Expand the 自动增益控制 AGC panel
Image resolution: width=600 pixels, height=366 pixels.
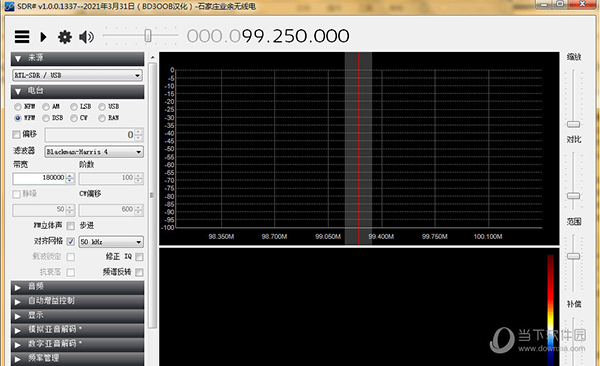[x=78, y=302]
